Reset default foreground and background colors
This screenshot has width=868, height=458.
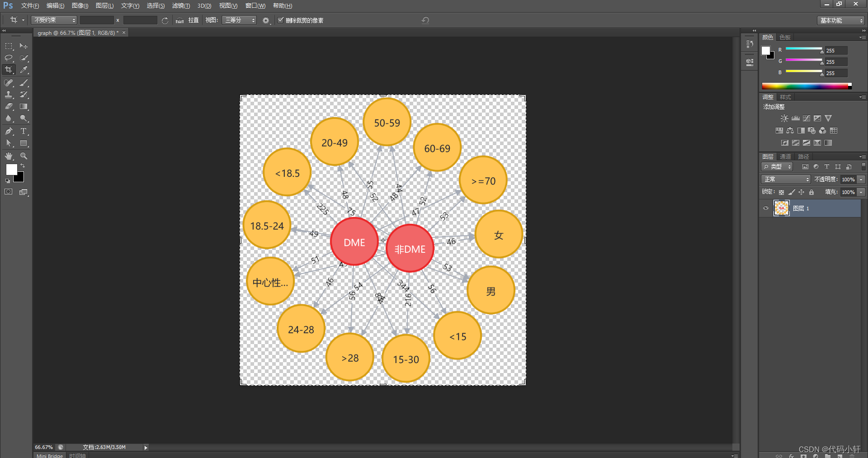7,181
